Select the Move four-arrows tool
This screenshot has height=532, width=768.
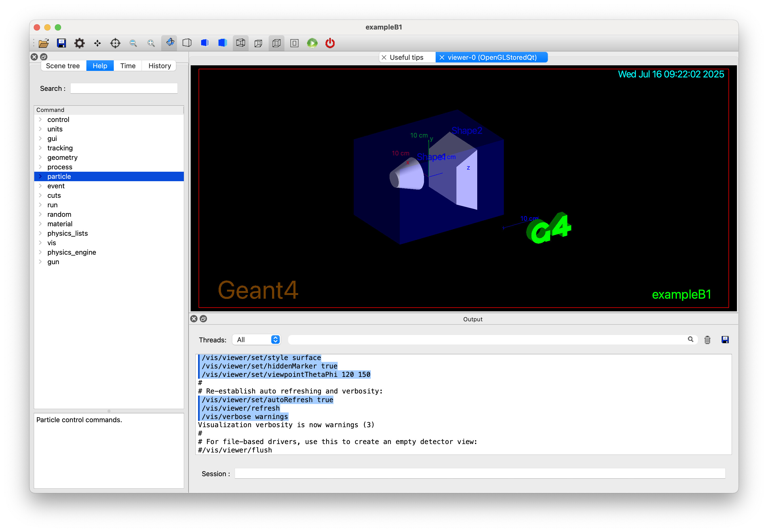(x=97, y=43)
